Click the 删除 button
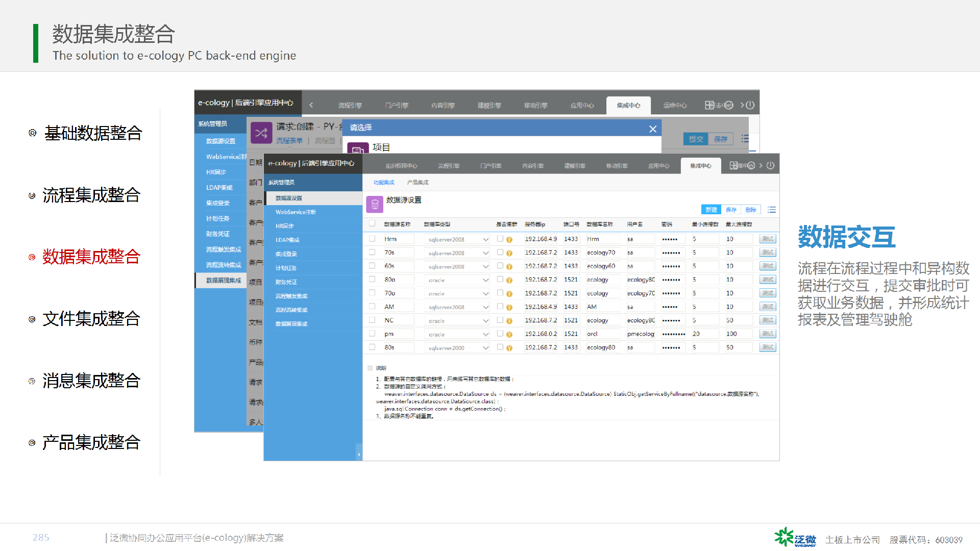This screenshot has height=551, width=980. pos(750,210)
